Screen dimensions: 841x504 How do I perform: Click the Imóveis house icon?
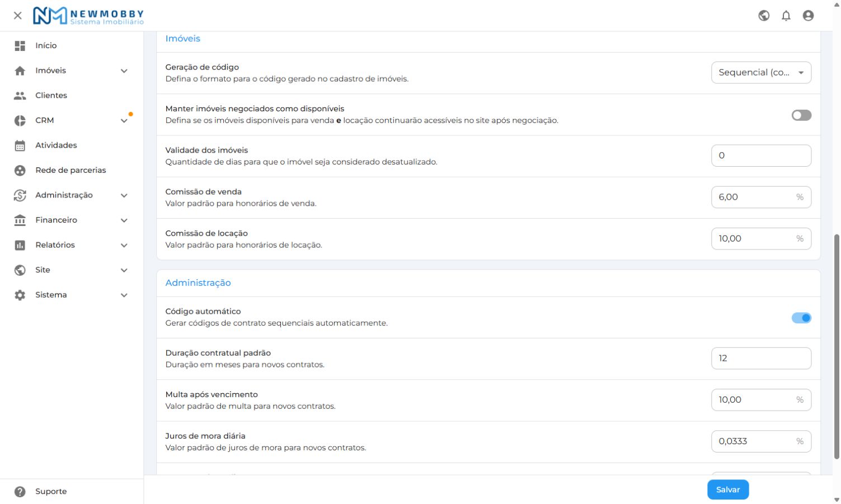20,70
